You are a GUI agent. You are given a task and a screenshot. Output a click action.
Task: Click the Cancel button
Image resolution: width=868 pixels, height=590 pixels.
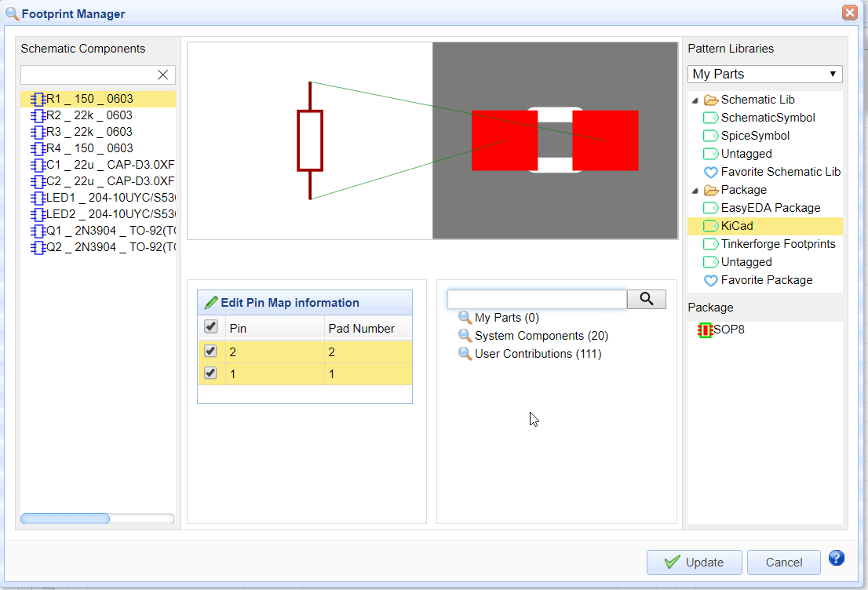tap(783, 563)
